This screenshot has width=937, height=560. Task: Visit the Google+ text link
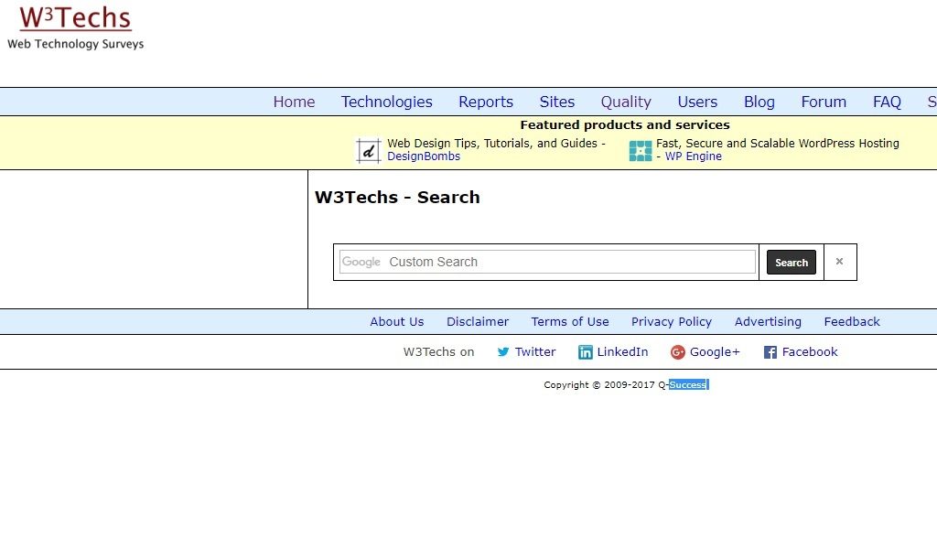pyautogui.click(x=715, y=352)
